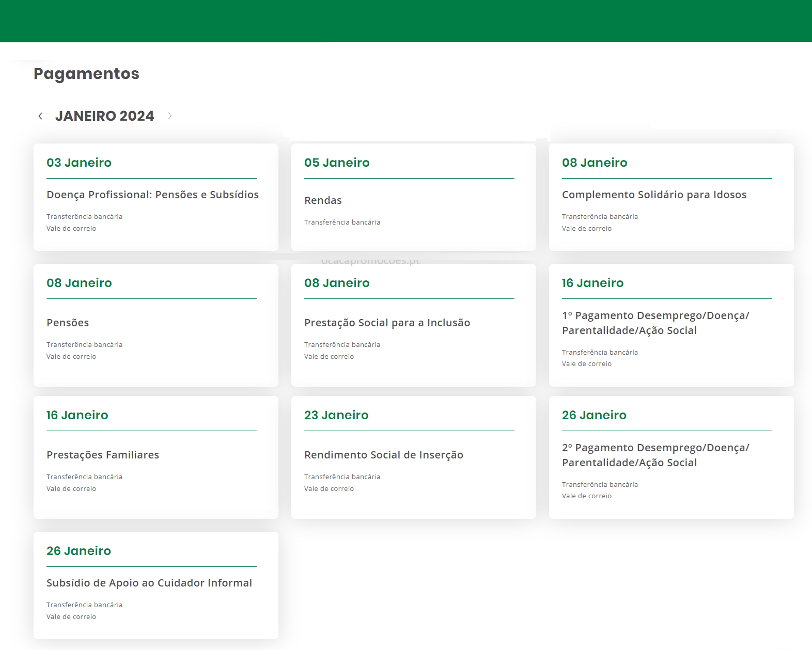Click the 05 Janeiro date heading
This screenshot has width=812, height=650.
tap(337, 163)
